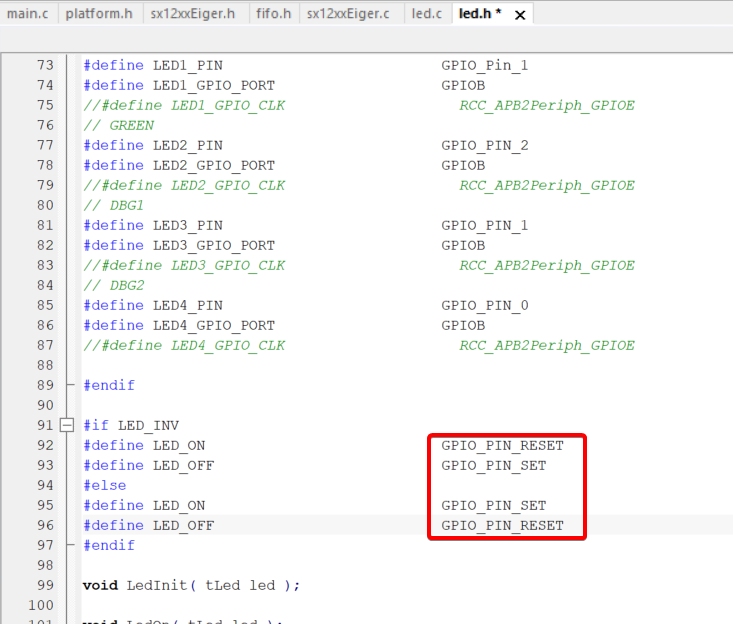Open the sx12xxEiger.c tab

[348, 14]
